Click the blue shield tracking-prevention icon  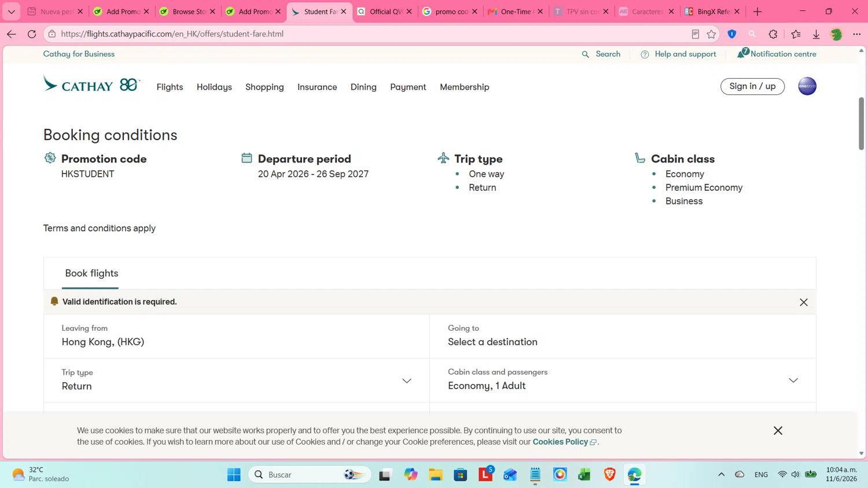point(732,34)
